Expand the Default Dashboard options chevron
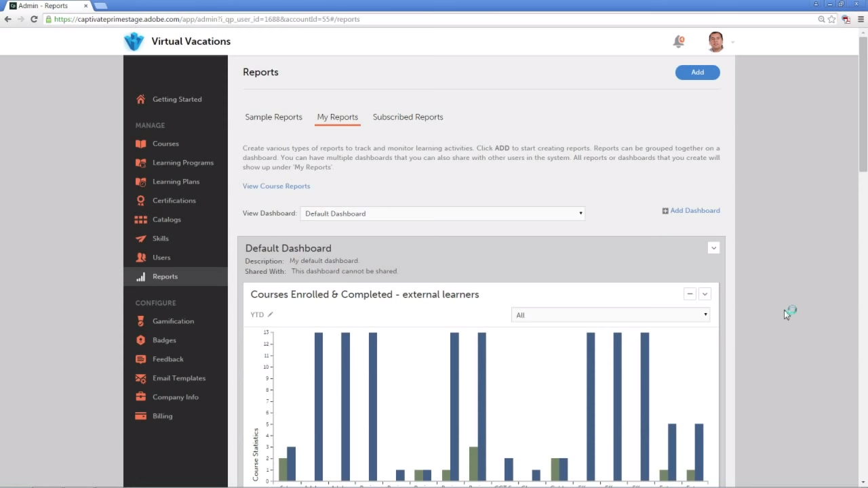 click(713, 248)
